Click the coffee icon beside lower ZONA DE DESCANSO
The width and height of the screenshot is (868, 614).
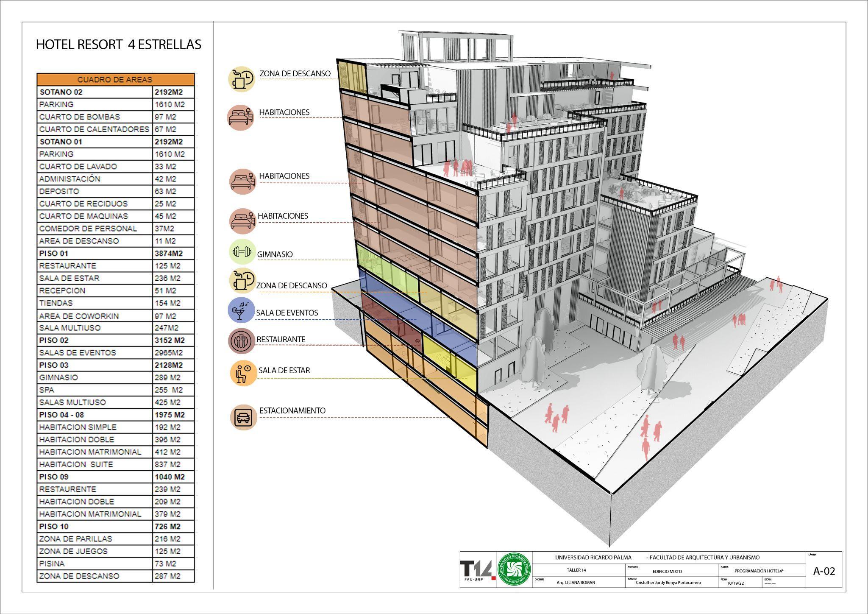[x=243, y=281]
